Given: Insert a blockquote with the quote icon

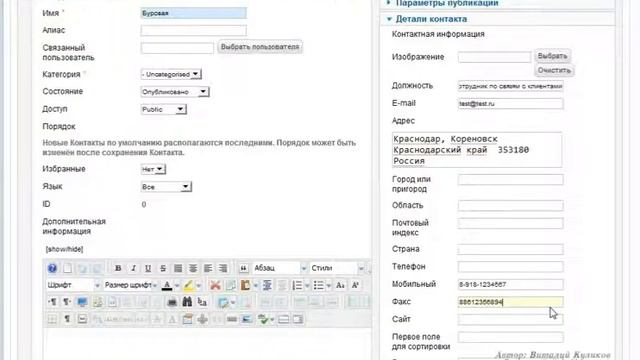Looking at the screenshot, I should [x=243, y=268].
